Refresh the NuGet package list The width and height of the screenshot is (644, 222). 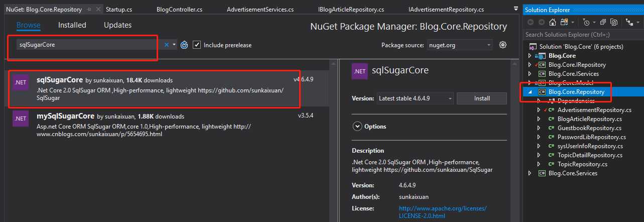[184, 45]
